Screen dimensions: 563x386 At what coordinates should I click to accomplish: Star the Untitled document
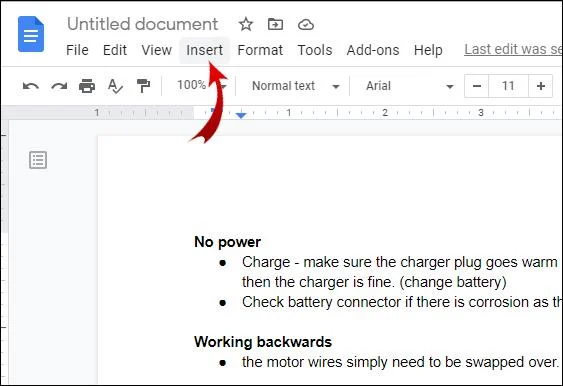pos(246,24)
